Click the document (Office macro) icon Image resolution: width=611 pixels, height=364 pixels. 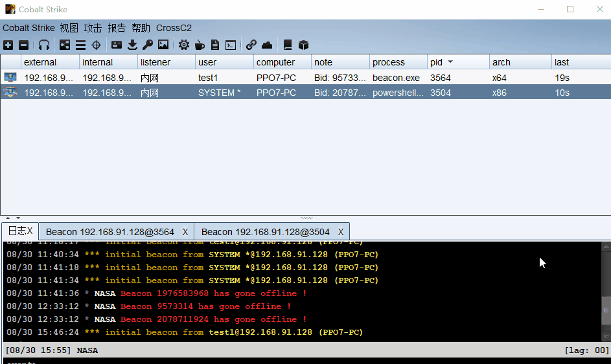pos(215,45)
